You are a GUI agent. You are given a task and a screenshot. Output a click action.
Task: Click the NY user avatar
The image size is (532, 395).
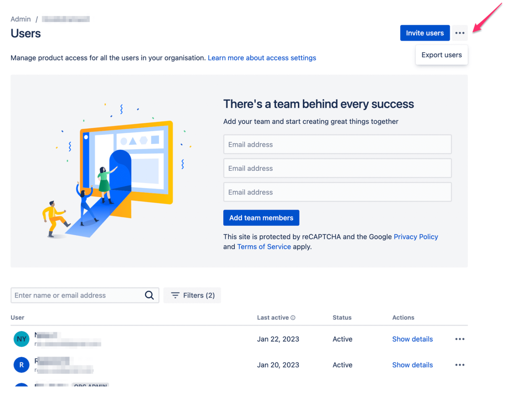click(x=21, y=339)
